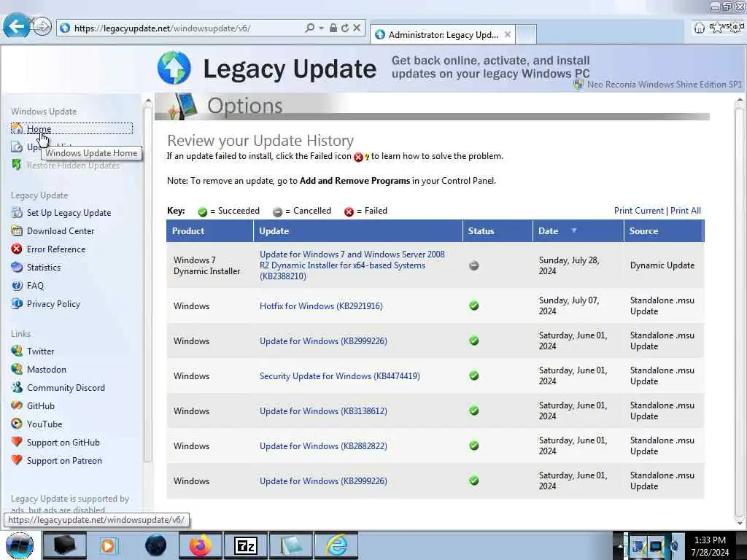Click the browser Back arrow button

(x=17, y=26)
